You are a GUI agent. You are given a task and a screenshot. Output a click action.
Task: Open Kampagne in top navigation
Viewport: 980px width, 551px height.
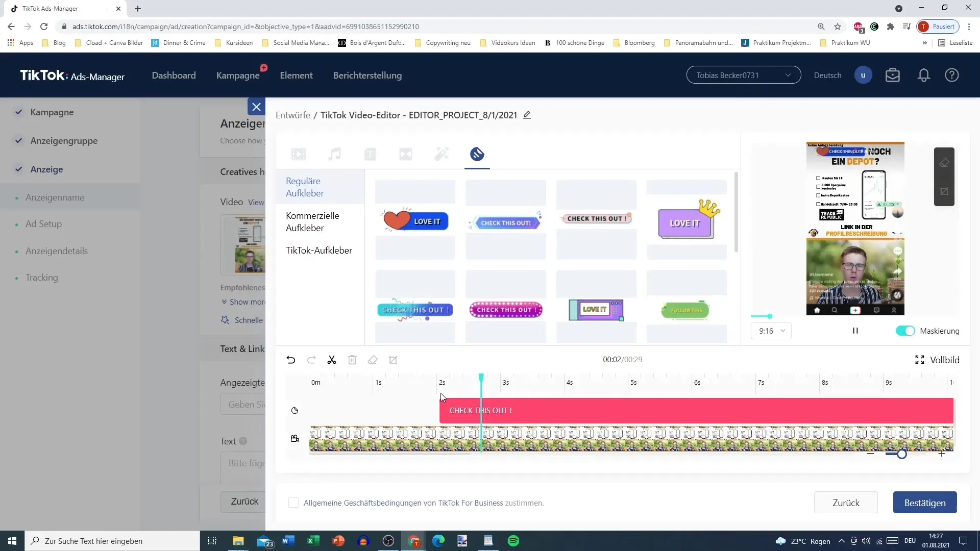238,76
